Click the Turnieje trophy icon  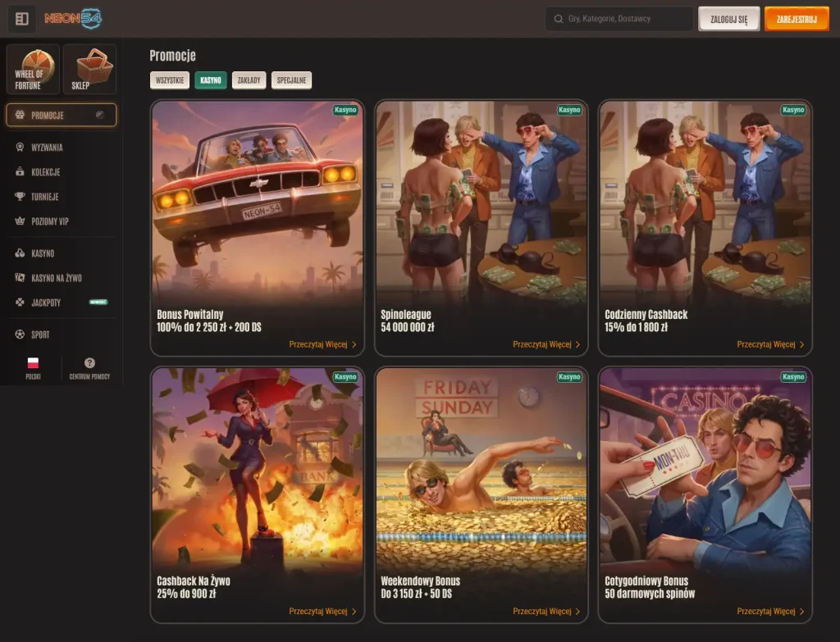20,197
